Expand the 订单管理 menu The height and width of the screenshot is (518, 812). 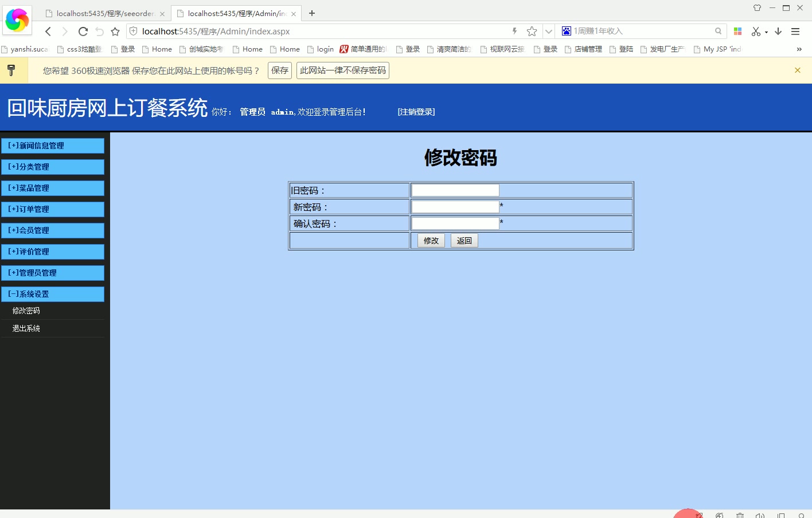coord(52,209)
